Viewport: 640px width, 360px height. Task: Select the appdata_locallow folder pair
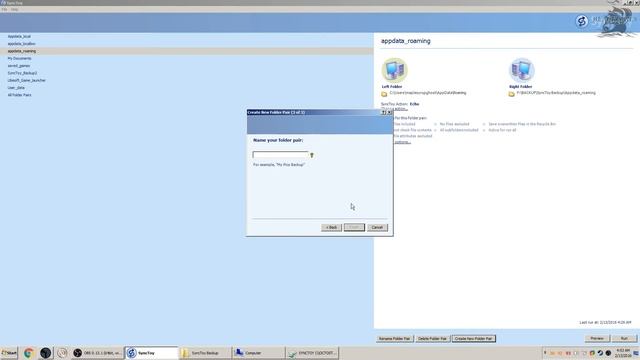tap(22, 44)
